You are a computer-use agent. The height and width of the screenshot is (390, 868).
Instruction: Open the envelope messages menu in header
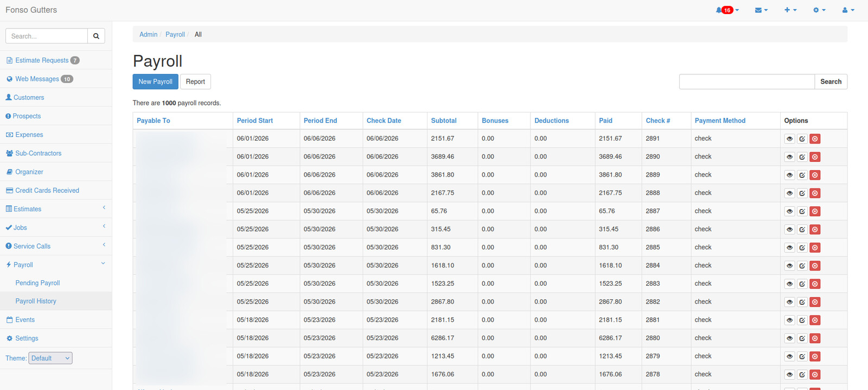761,10
